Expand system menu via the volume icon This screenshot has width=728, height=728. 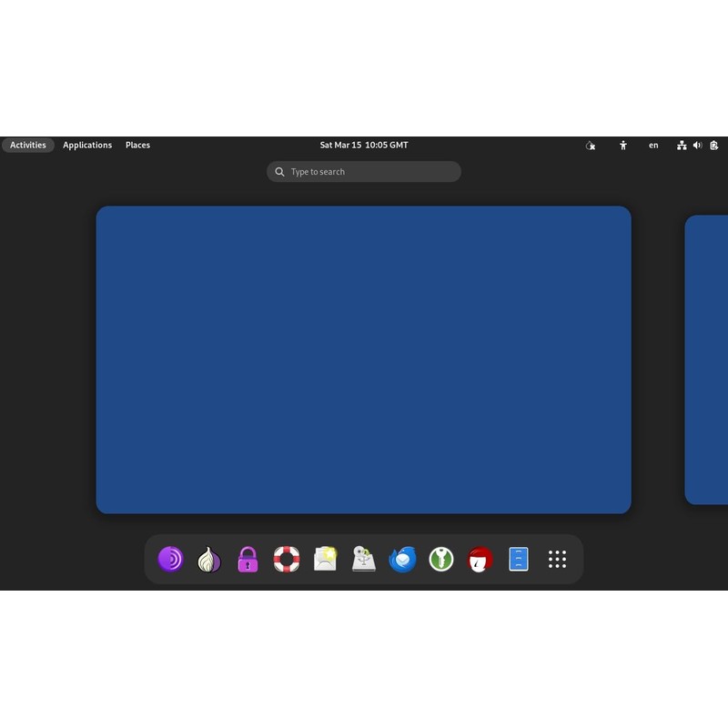coord(697,146)
